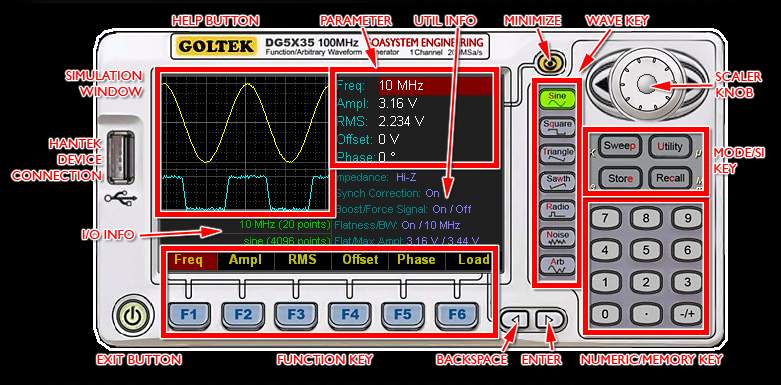
Task: Click the scaler knob's right arrow
Action: [693, 83]
